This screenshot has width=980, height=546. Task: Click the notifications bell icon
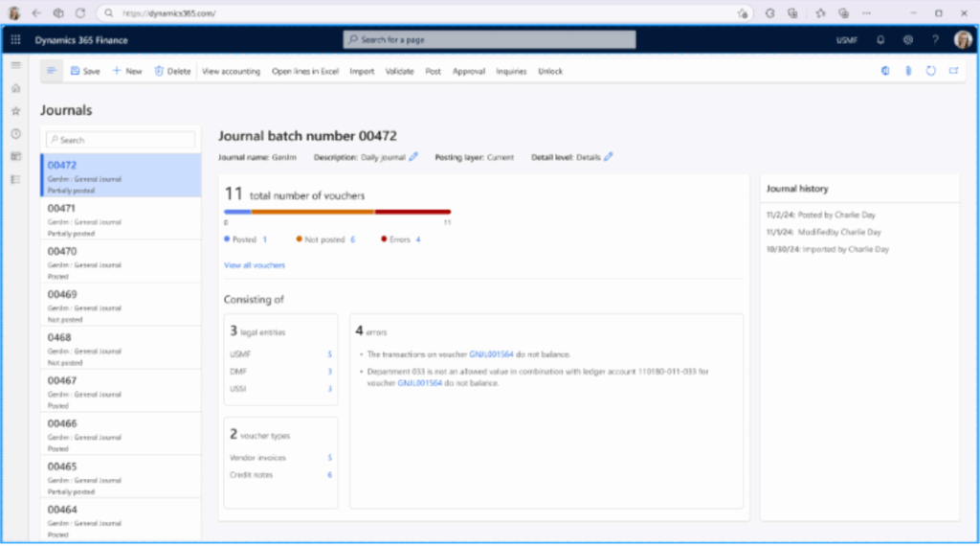880,40
